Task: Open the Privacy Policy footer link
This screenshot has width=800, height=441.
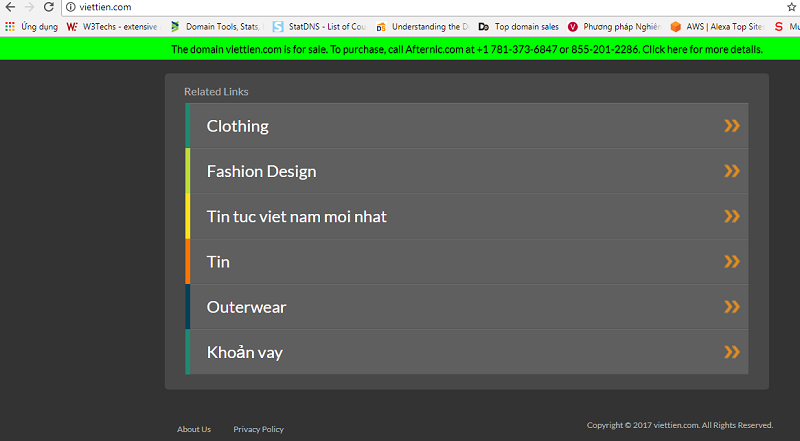Action: (258, 429)
